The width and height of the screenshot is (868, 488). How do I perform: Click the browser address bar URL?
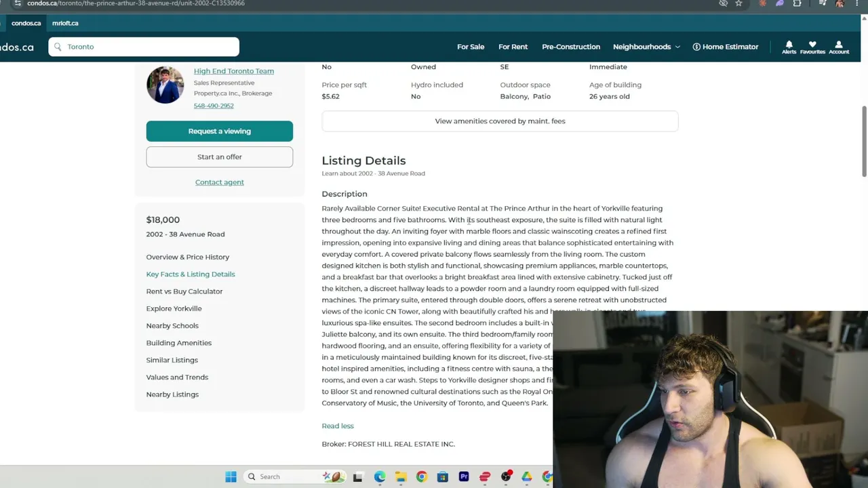point(136,3)
